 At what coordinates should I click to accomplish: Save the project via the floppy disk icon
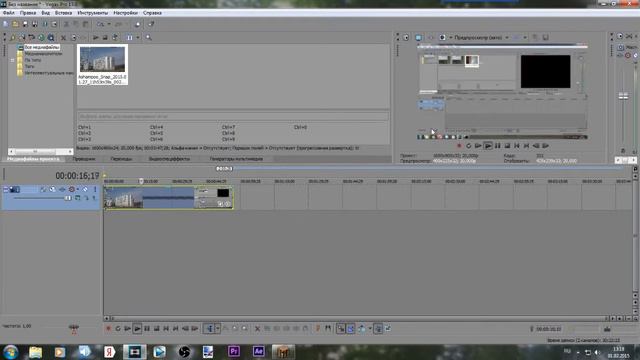pos(25,24)
